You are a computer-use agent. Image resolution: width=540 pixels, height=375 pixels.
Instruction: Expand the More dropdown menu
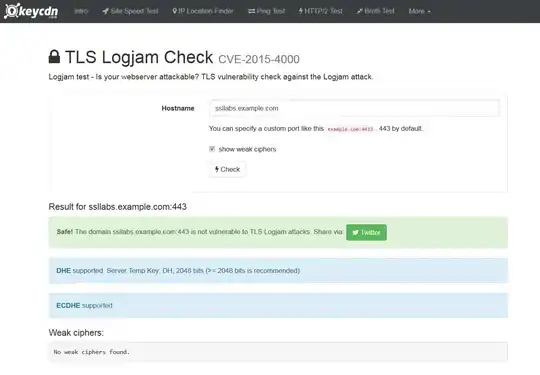[419, 11]
